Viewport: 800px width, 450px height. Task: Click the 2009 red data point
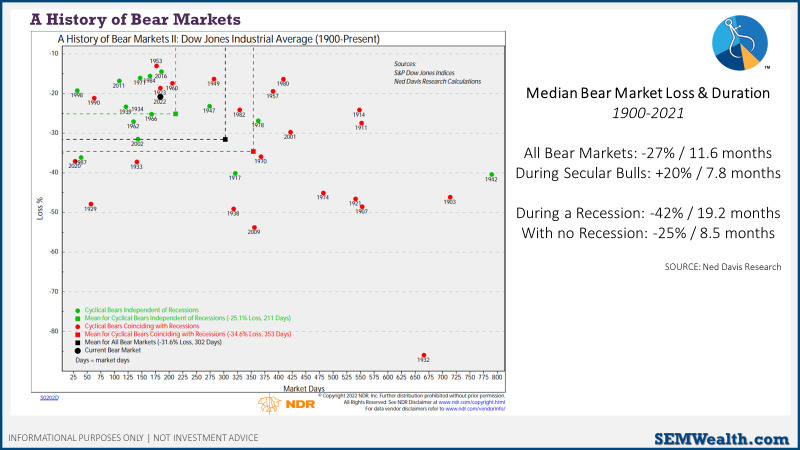(x=255, y=228)
